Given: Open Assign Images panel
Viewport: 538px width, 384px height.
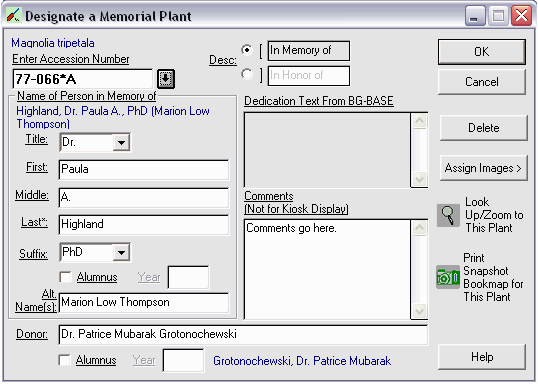Looking at the screenshot, I should click(483, 168).
